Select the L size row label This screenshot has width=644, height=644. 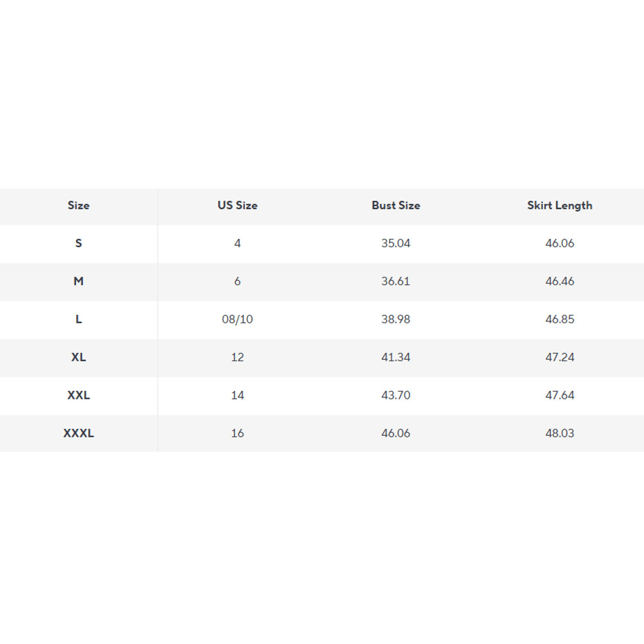79,319
